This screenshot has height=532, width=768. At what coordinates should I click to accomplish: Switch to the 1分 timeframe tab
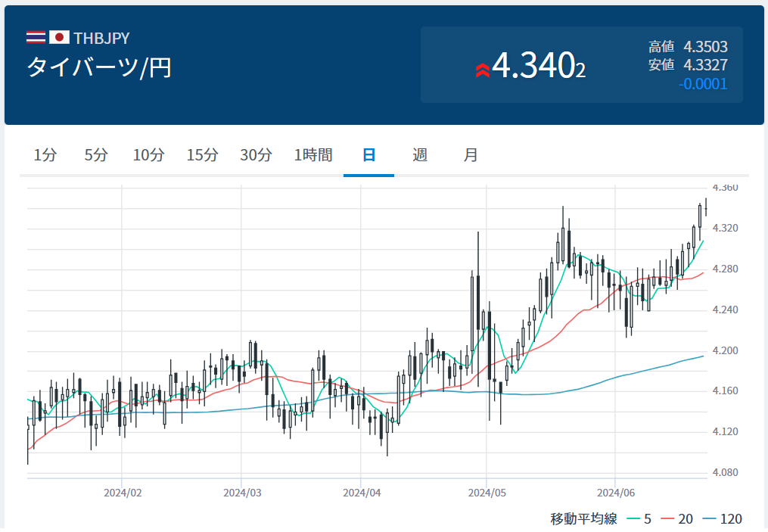tap(45, 155)
